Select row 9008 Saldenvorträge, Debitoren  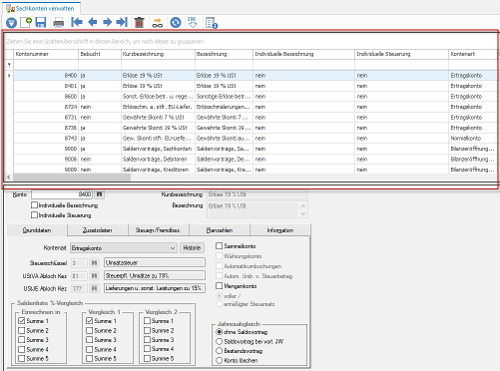[255, 159]
